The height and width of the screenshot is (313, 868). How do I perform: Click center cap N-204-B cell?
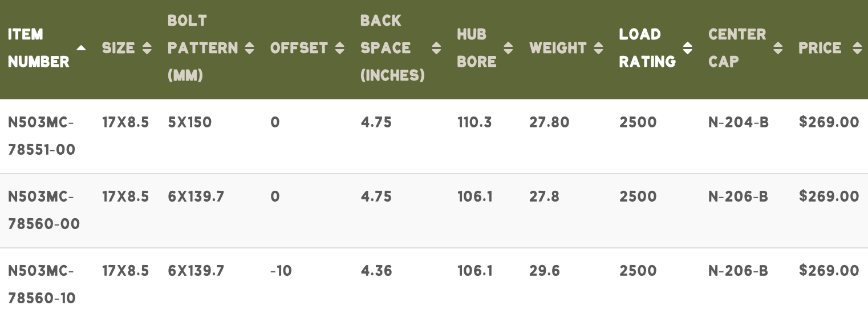coord(739,122)
